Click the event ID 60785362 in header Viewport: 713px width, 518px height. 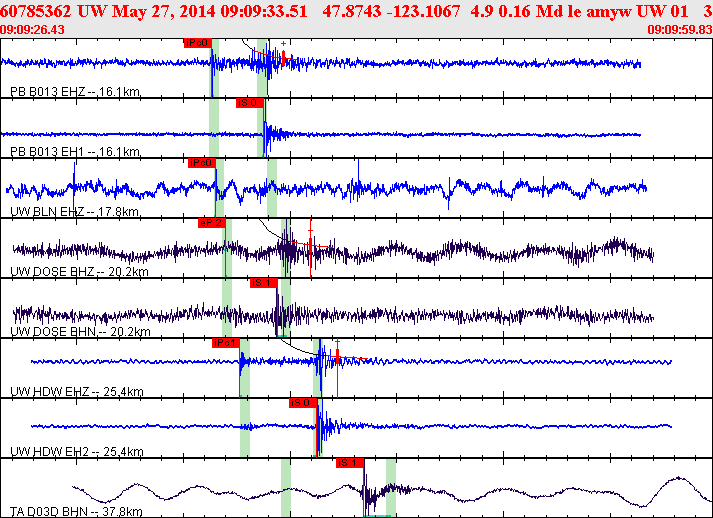click(x=36, y=11)
